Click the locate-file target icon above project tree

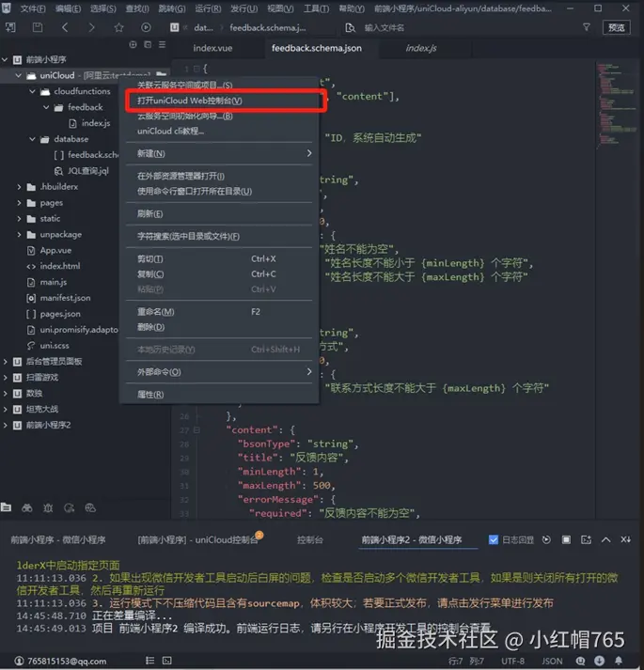(x=133, y=44)
